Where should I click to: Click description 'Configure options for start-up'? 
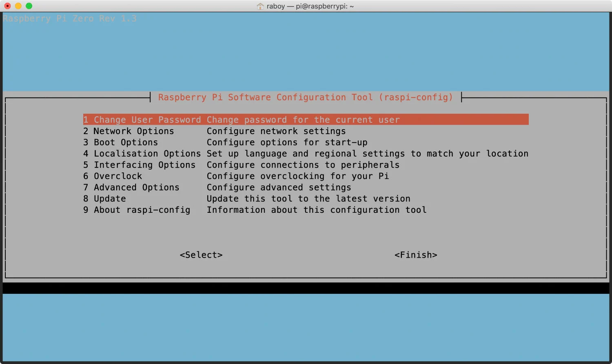287,142
